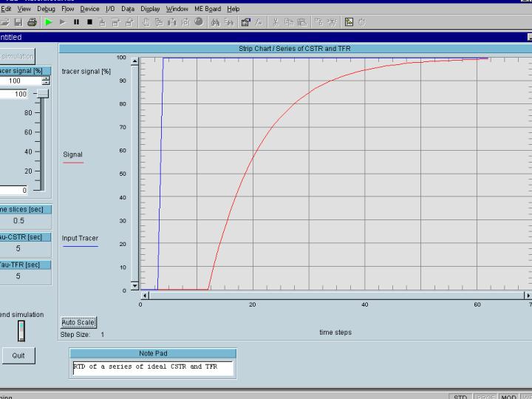
Task: Click the chart's vertical scroll down arrow
Action: click(x=134, y=284)
